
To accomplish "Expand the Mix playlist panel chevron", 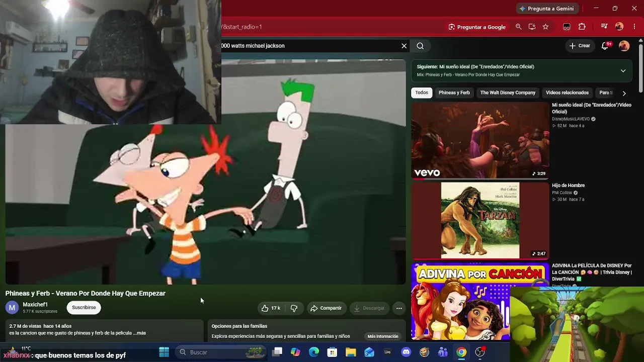I will pos(623,71).
